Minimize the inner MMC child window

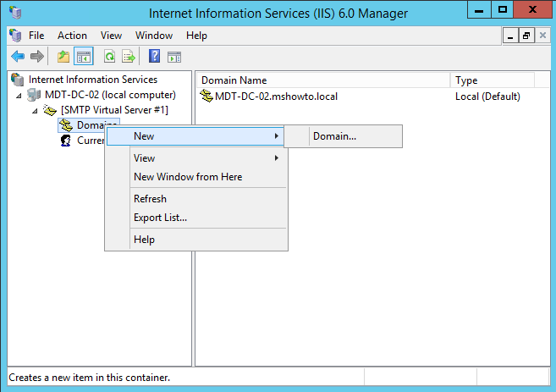click(510, 36)
